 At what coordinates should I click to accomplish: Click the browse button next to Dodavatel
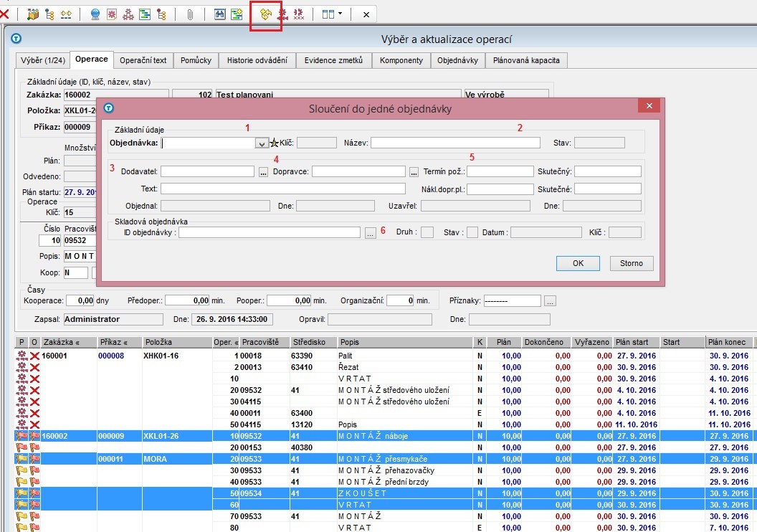(x=263, y=172)
